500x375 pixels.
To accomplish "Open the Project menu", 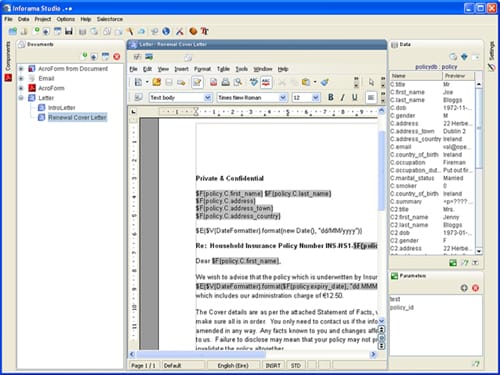I will pyautogui.click(x=43, y=19).
